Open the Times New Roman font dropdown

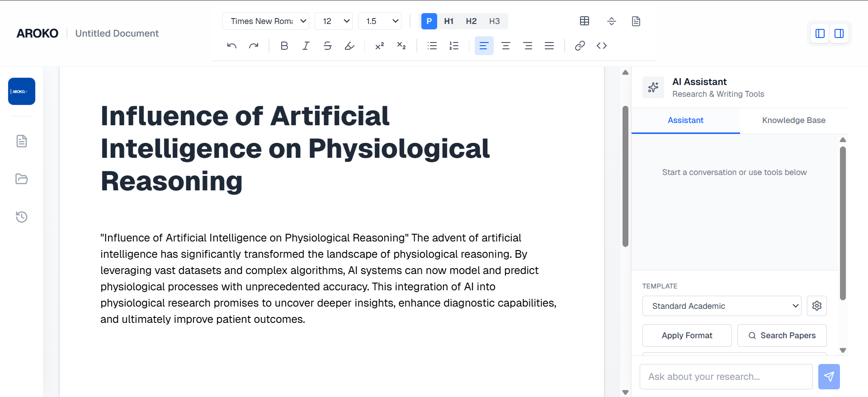tap(266, 21)
